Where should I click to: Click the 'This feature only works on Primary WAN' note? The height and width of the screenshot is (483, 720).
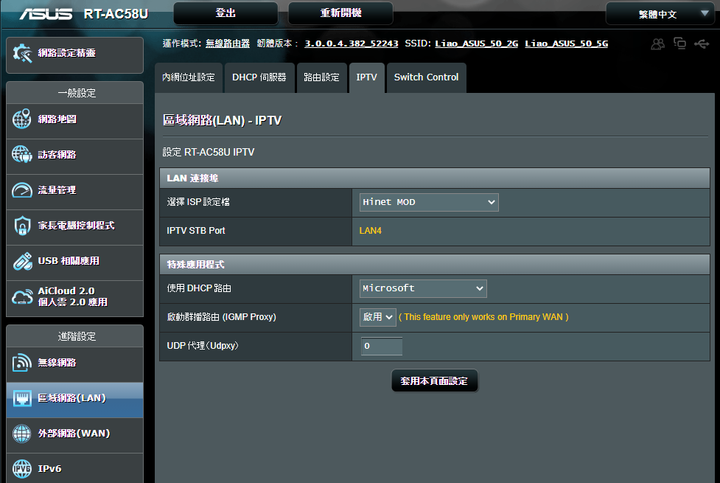[x=484, y=317]
